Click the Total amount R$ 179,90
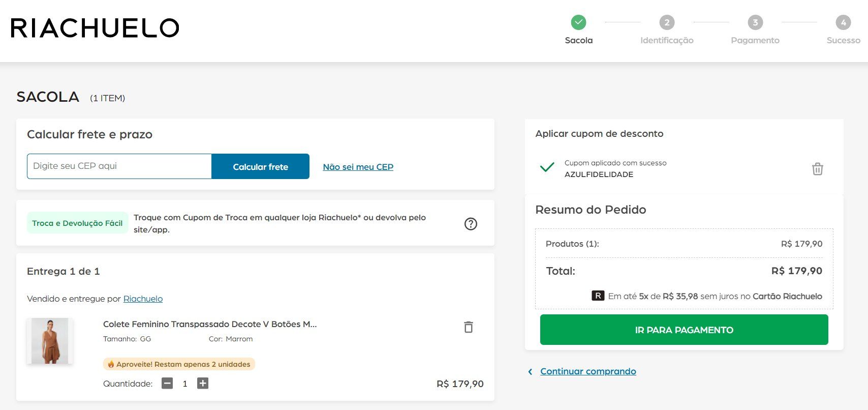Viewport: 868px width, 410px height. tap(797, 271)
